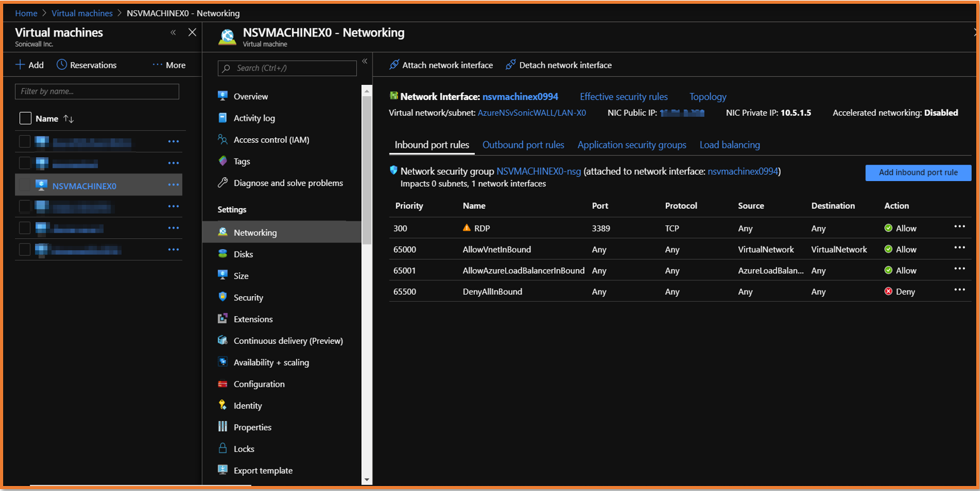This screenshot has width=980, height=491.
Task: Open context menu for NSVMACHINEX0
Action: click(x=174, y=185)
